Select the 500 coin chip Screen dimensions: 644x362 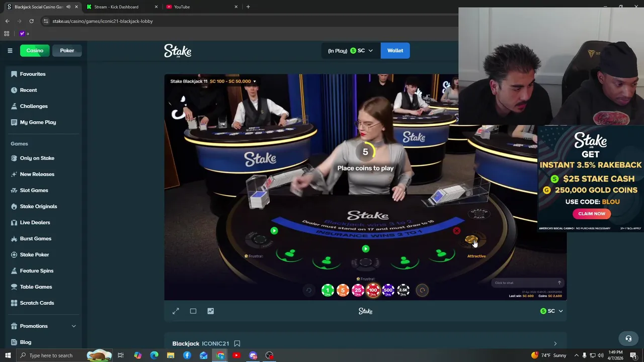[388, 290]
